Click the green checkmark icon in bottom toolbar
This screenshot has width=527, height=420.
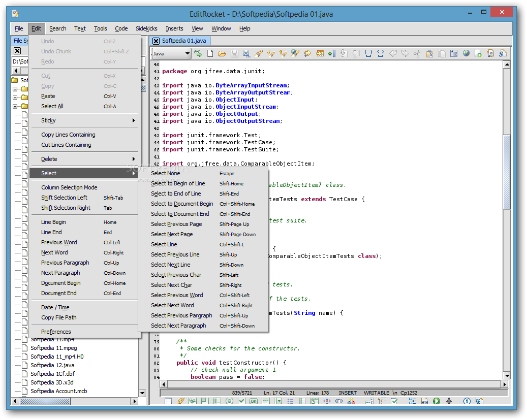[x=241, y=401]
